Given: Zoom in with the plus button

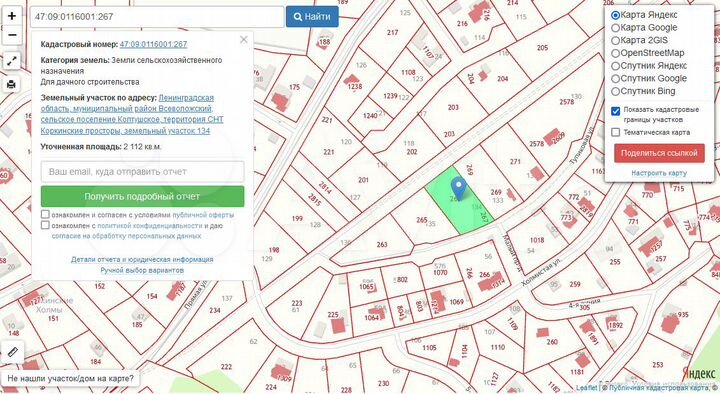Looking at the screenshot, I should [x=12, y=16].
